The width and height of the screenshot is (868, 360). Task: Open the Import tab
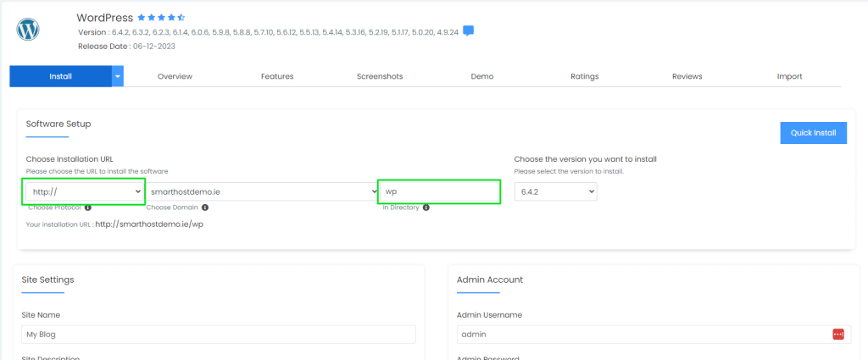pyautogui.click(x=789, y=76)
